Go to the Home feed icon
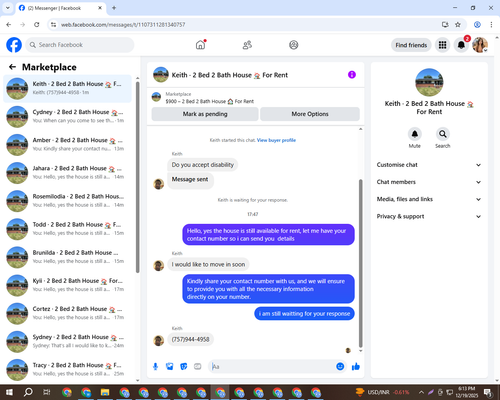Screen dimensions: 500x400 200,45
